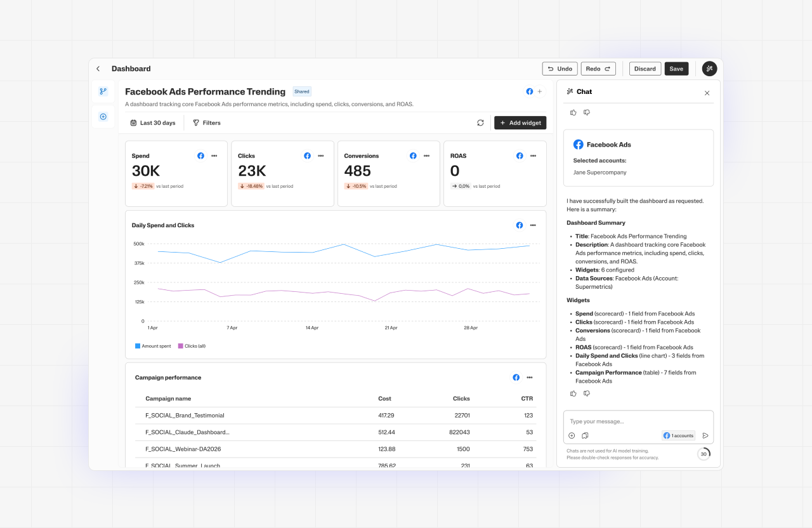
Task: Click the Facebook Ads Performance Trending title
Action: point(205,91)
